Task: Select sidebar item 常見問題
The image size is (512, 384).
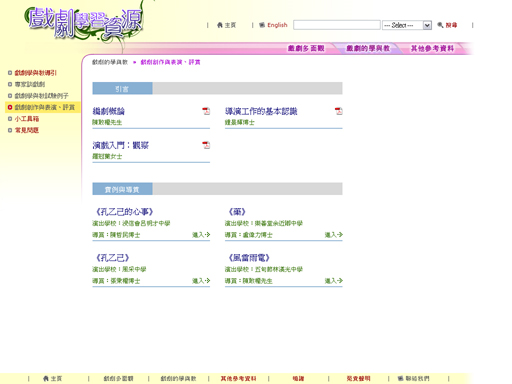Action: 27,130
